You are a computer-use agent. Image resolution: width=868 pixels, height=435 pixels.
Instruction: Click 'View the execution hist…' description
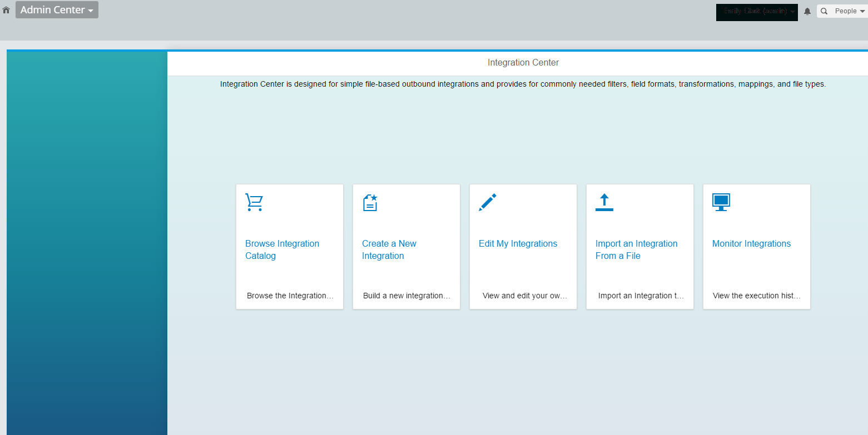(x=757, y=296)
